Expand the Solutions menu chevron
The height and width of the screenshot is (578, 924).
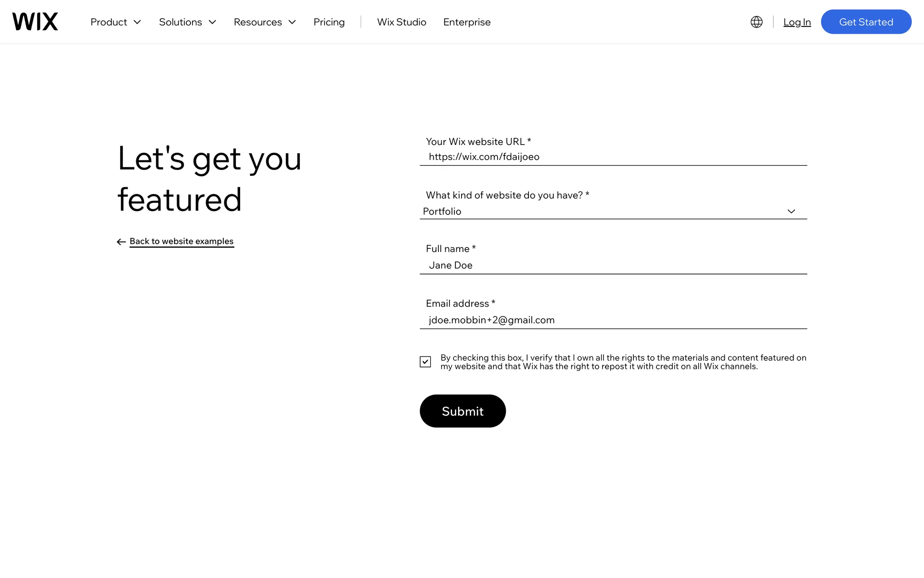(x=212, y=22)
